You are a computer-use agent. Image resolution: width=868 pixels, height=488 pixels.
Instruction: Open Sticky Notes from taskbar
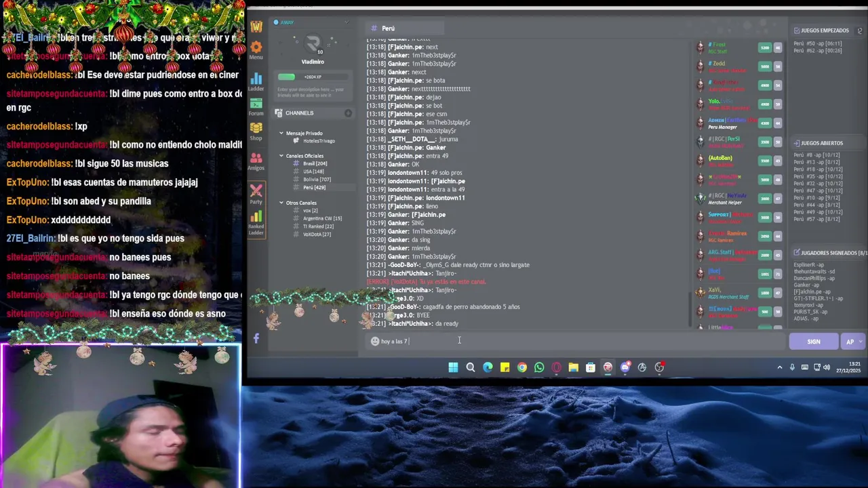(505, 367)
